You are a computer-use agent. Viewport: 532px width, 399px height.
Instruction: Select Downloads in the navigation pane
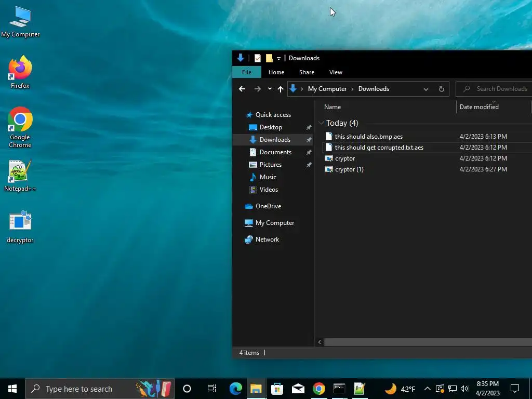click(274, 140)
